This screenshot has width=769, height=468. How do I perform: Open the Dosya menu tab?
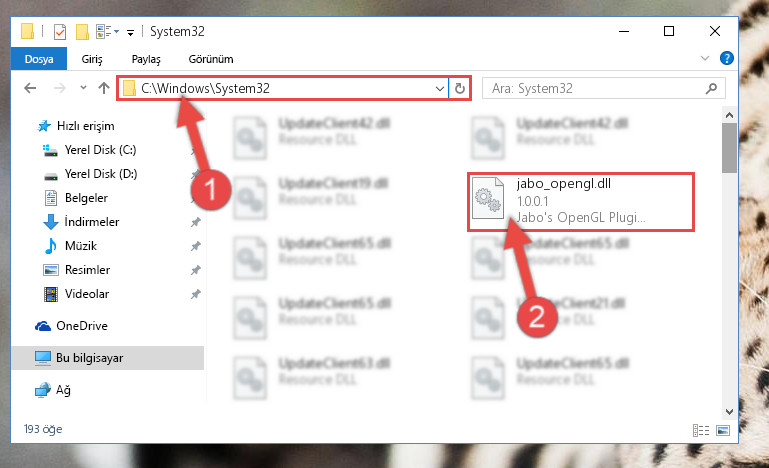pyautogui.click(x=39, y=59)
